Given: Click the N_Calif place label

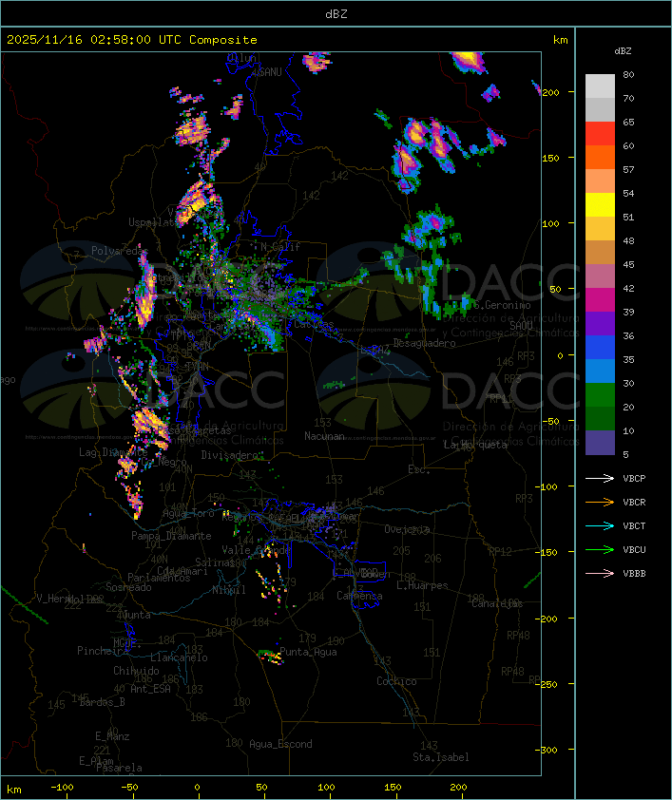Looking at the screenshot, I should coord(280,247).
